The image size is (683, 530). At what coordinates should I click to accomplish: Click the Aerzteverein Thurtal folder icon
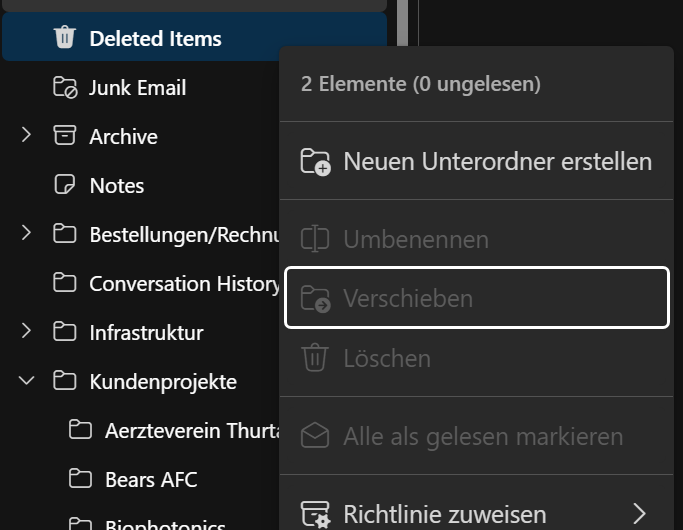point(80,429)
